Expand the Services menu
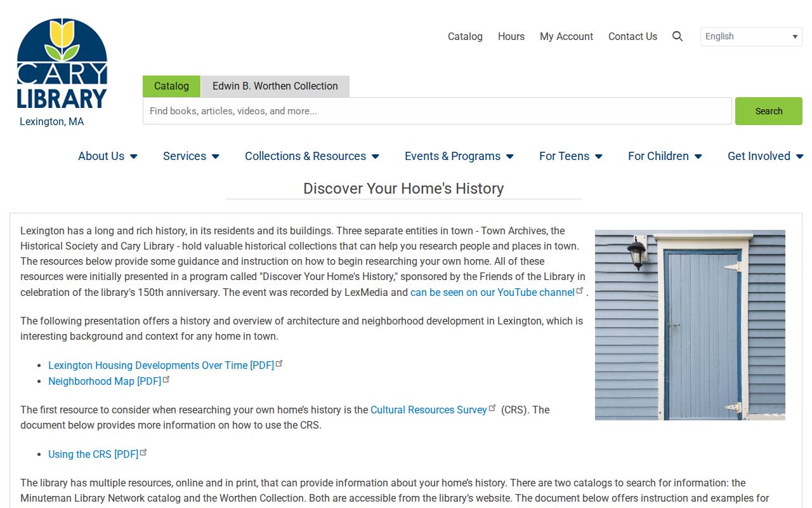The width and height of the screenshot is (812, 508). click(x=191, y=156)
